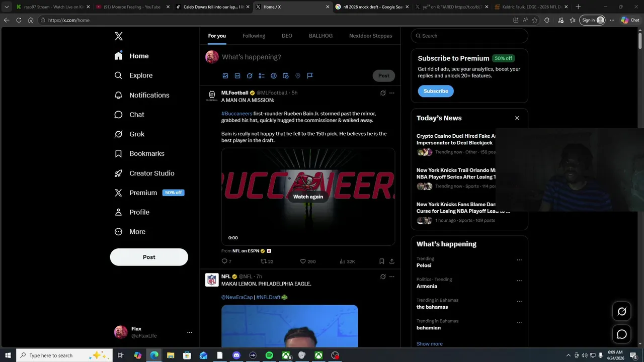Image resolution: width=644 pixels, height=362 pixels.
Task: Click flag icon in composer toolbar
Action: [310, 76]
